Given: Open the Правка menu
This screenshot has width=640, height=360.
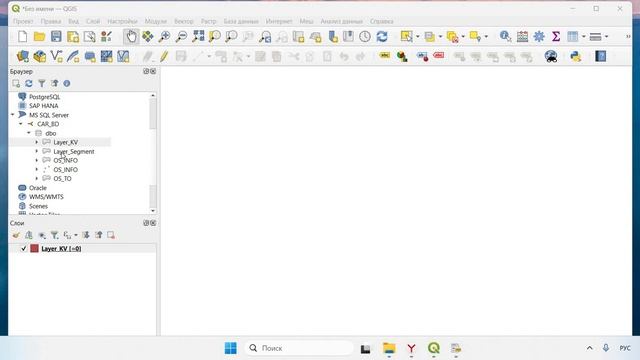Looking at the screenshot, I should click(x=51, y=21).
